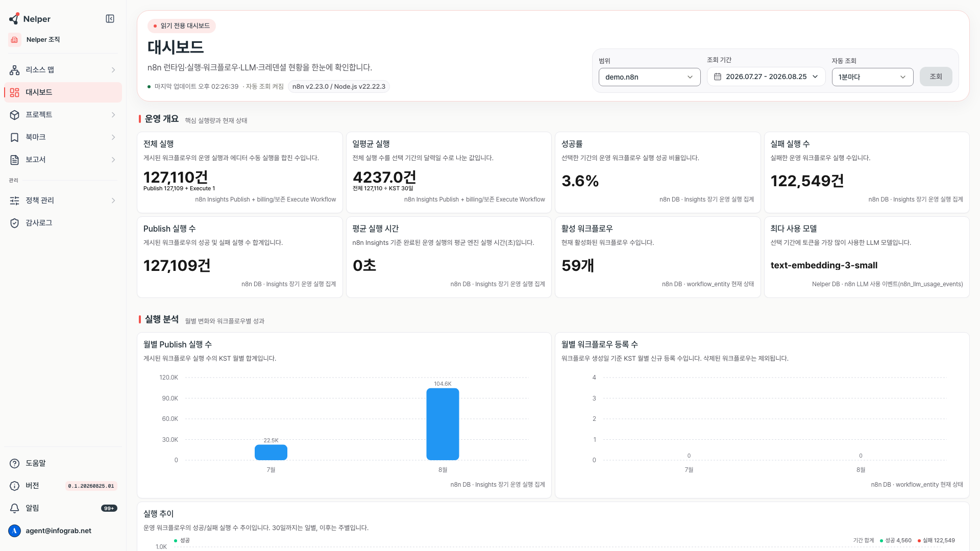Click the text-embedding-3-small model name

click(824, 265)
